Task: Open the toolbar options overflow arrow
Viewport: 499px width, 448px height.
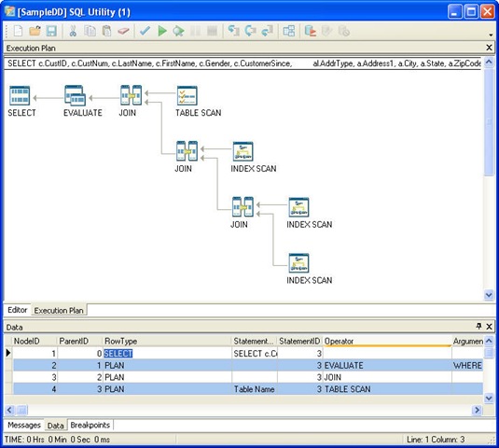Action: pos(491,35)
